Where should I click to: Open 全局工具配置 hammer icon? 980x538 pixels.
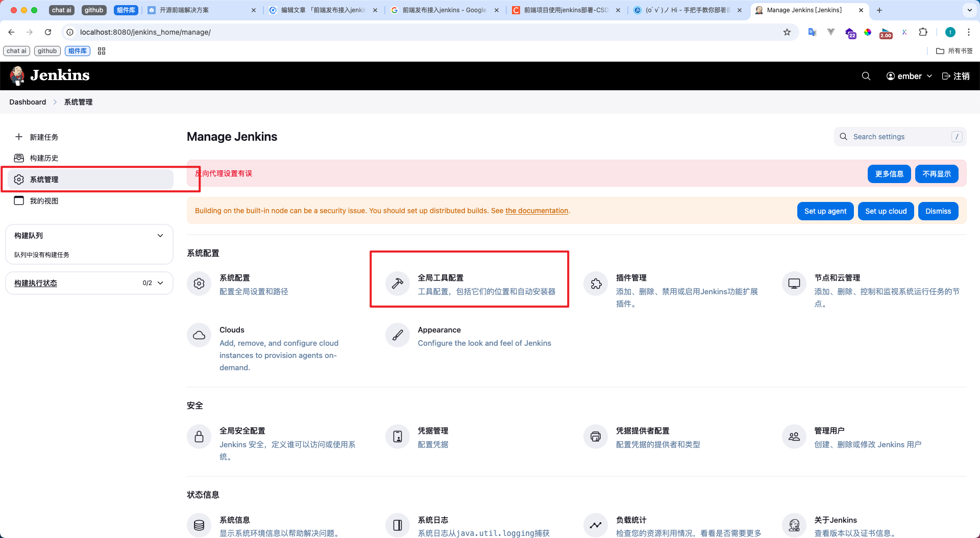(398, 284)
